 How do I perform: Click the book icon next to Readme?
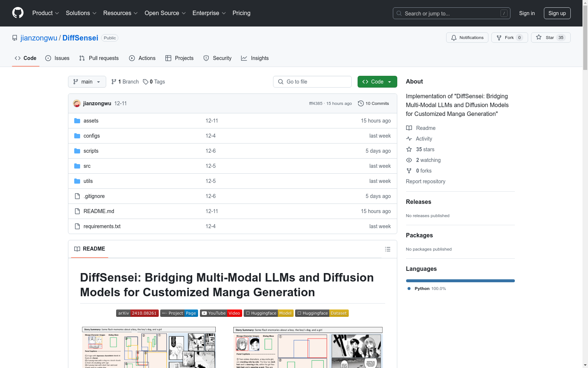click(409, 128)
